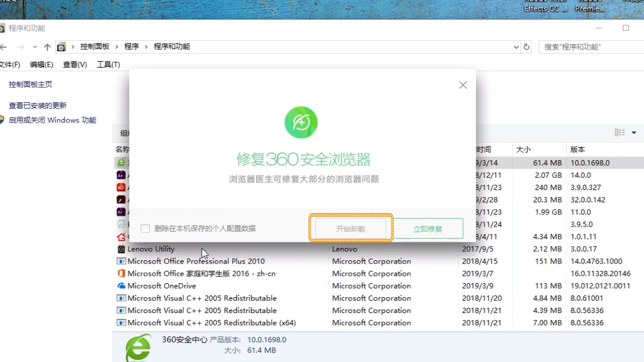This screenshot has width=644, height=362.
Task: Click the 32.0.0.142 version cell
Action: coord(588,200)
